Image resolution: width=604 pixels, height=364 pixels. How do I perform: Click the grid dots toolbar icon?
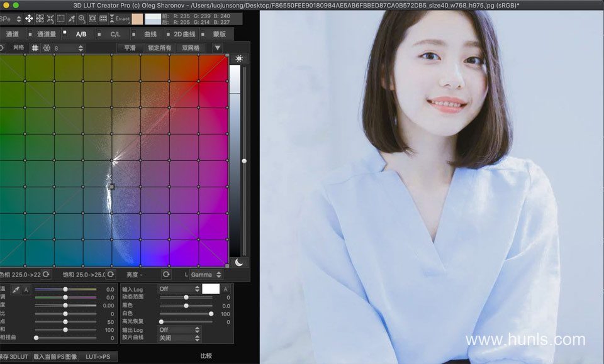pyautogui.click(x=103, y=18)
